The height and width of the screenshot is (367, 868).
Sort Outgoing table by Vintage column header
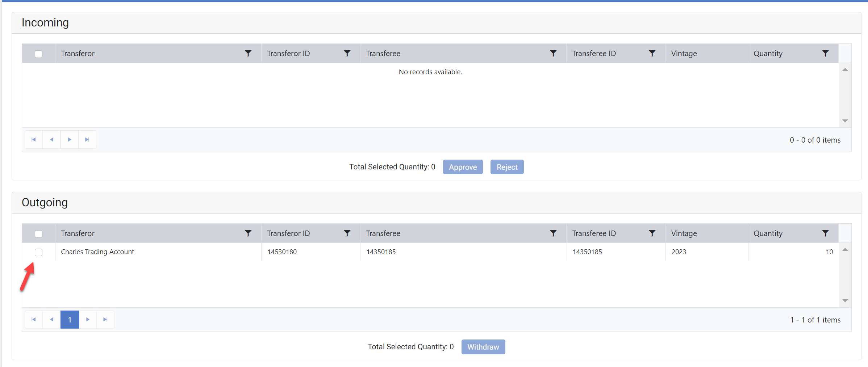684,233
